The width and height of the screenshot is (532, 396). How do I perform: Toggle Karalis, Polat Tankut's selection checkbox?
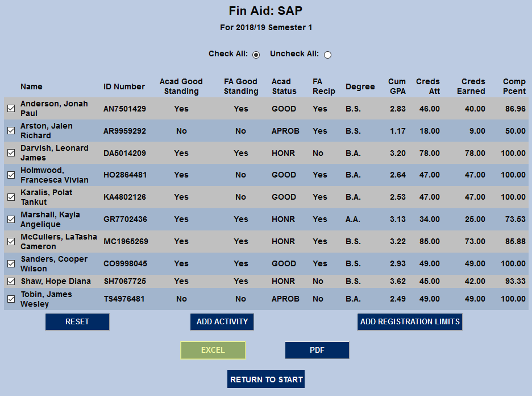click(x=10, y=197)
